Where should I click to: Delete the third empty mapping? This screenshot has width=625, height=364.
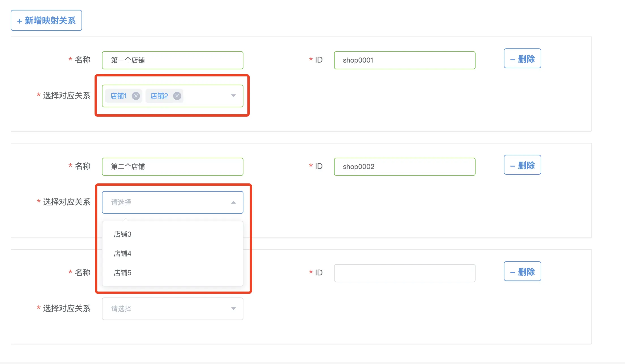tap(522, 271)
